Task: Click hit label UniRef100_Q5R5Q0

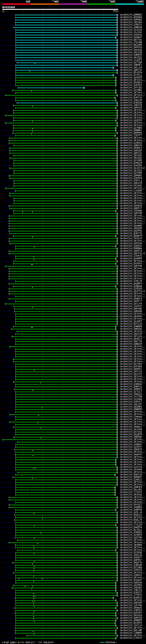Action: (131, 437)
